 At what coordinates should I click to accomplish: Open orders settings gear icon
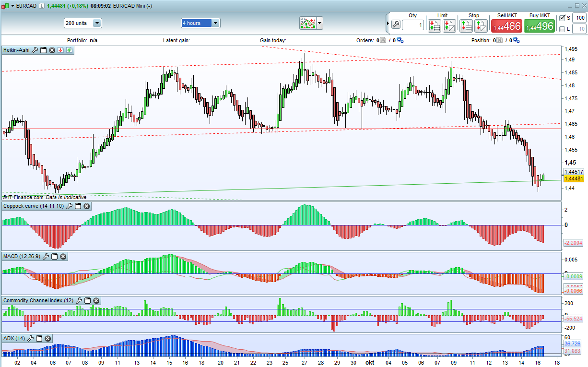pos(400,41)
